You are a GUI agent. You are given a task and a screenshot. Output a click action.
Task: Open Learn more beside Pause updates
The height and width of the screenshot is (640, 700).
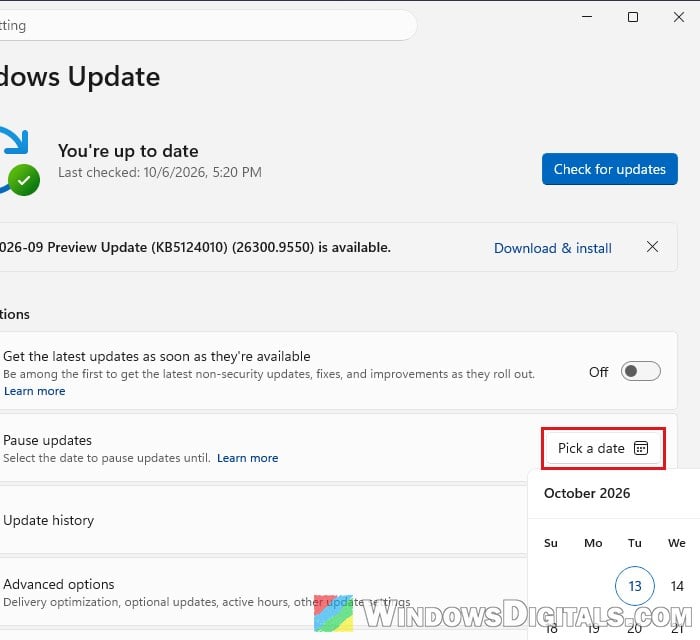tap(247, 458)
